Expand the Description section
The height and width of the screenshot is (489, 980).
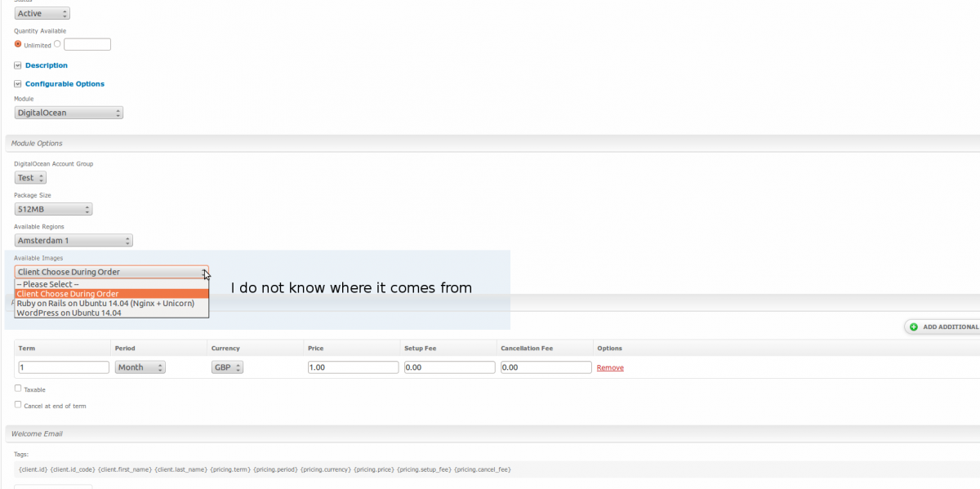[x=46, y=65]
